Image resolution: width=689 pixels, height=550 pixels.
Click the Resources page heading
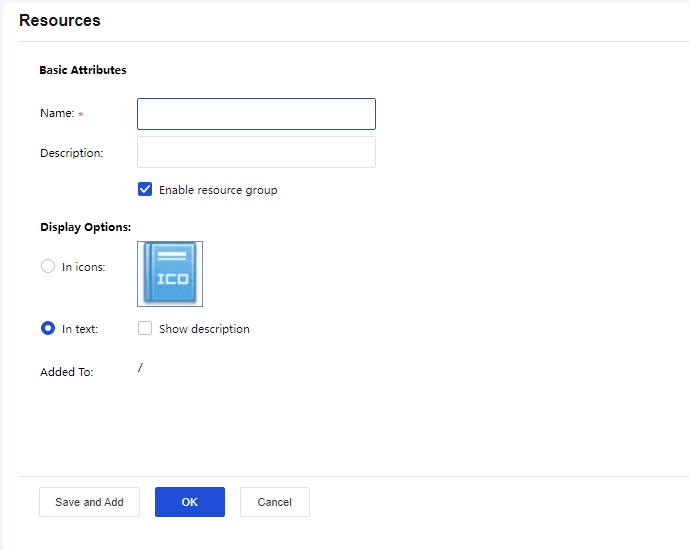60,20
